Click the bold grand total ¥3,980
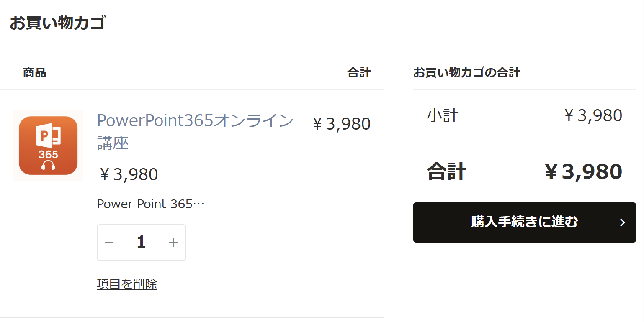Screen dimensions: 644x322 click(583, 171)
